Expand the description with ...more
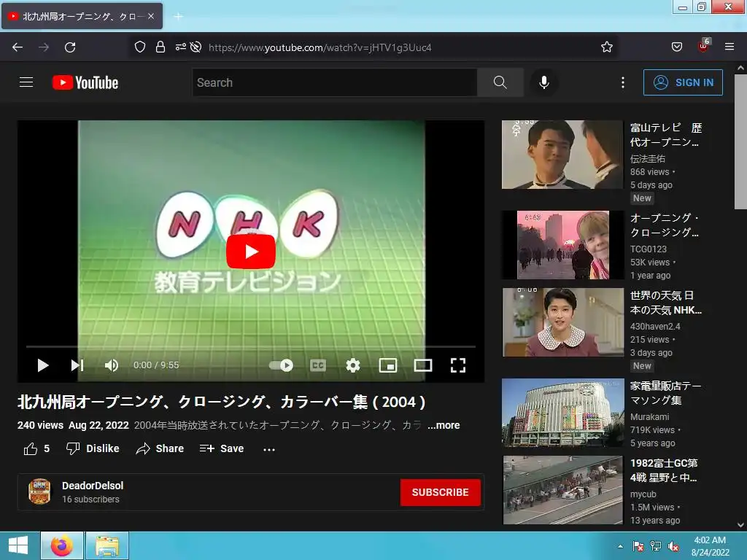Image resolution: width=747 pixels, height=560 pixels. (444, 425)
